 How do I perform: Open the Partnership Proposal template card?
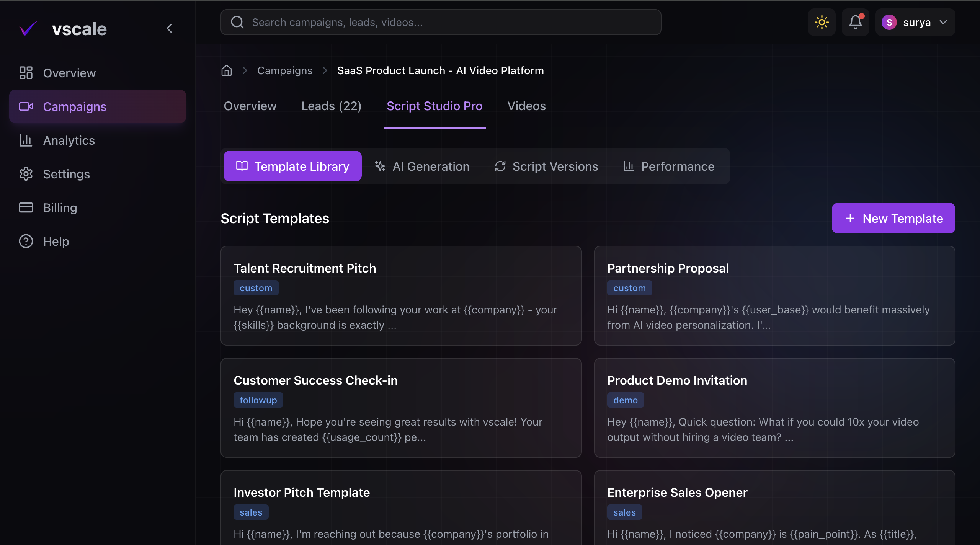coord(774,296)
